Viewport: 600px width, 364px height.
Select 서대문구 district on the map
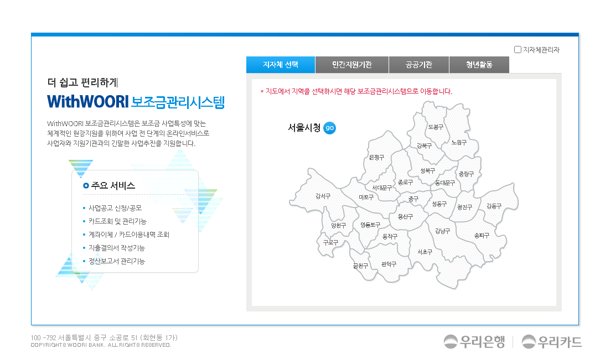point(382,188)
